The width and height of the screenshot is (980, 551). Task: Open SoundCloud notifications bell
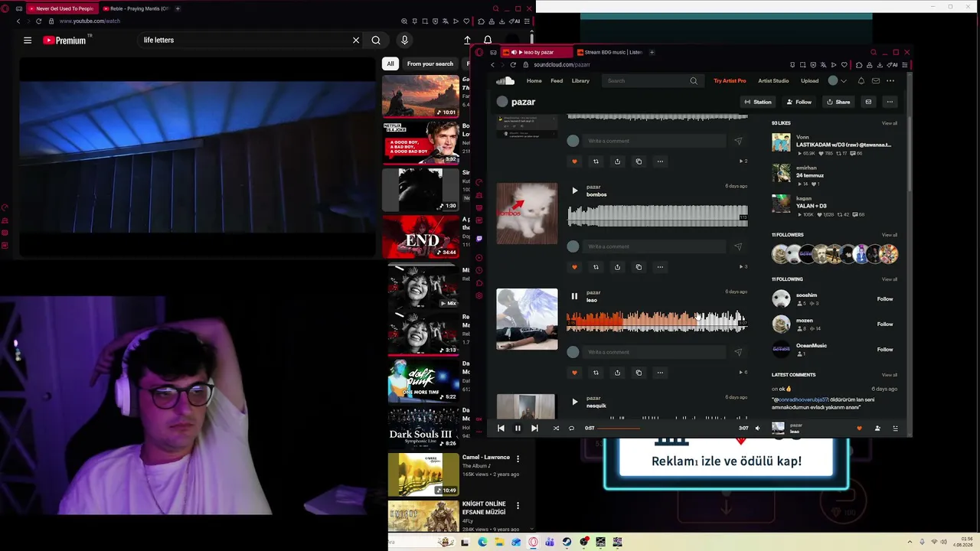point(861,80)
